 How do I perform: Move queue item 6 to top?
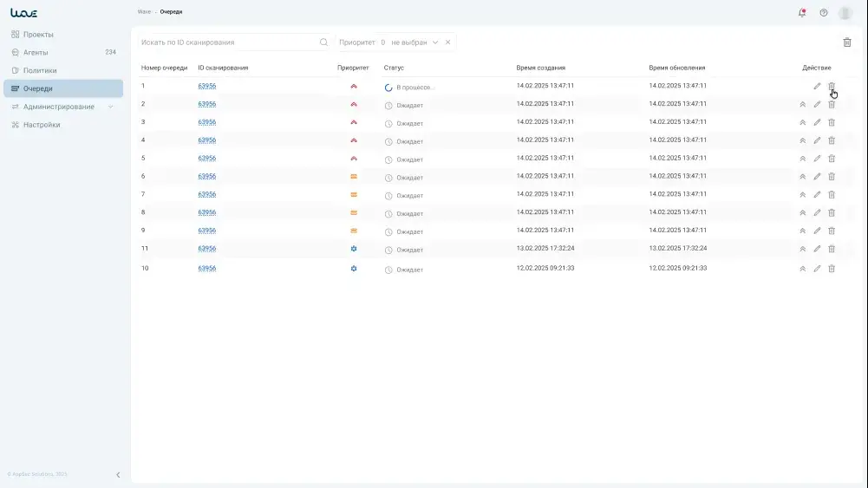click(x=803, y=177)
